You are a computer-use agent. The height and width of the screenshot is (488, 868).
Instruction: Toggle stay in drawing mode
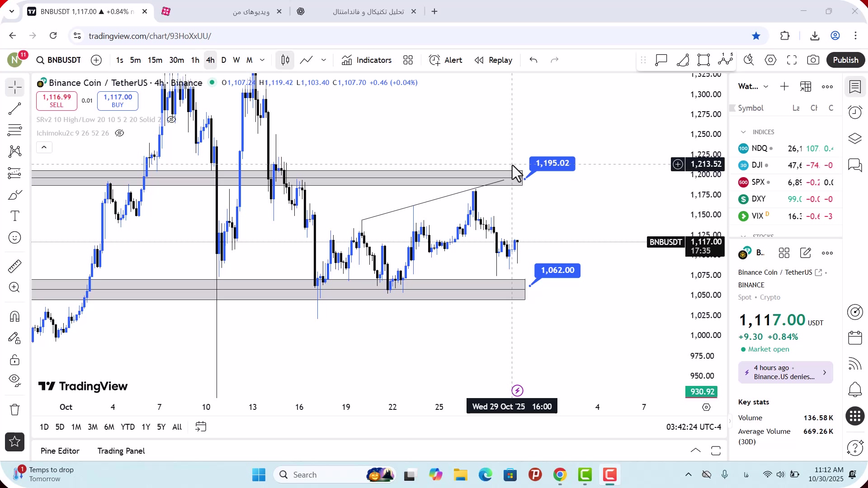click(15, 338)
